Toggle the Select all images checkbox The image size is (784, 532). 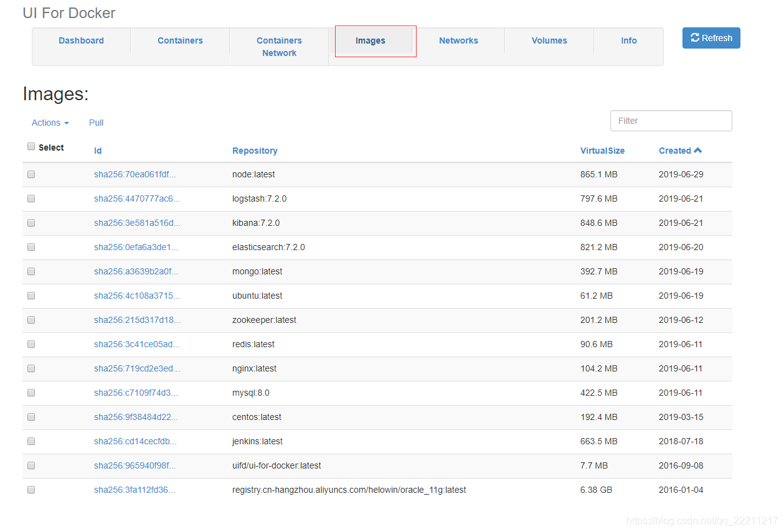31,146
